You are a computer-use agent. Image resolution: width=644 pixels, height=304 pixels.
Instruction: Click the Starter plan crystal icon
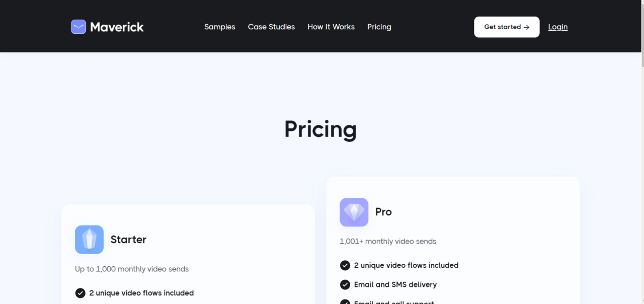click(x=89, y=240)
